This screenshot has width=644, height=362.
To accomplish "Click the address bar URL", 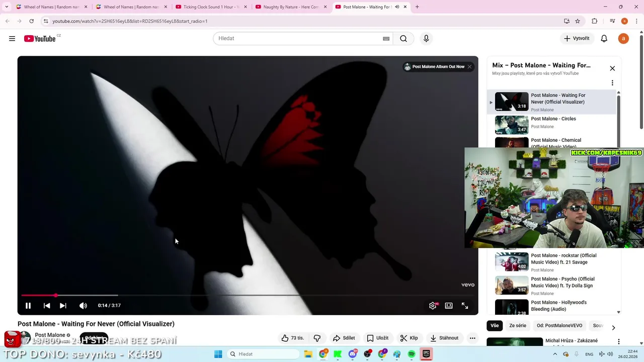I will point(130,21).
